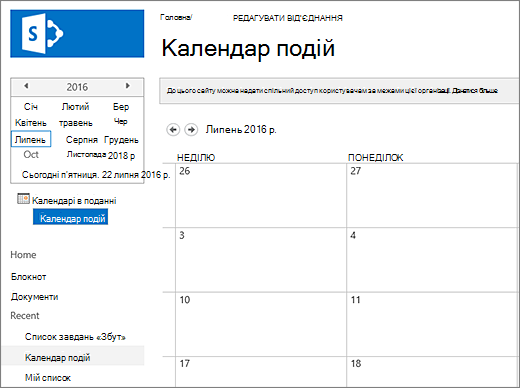Select highlighted Календар подій under calendars in view

[70, 217]
